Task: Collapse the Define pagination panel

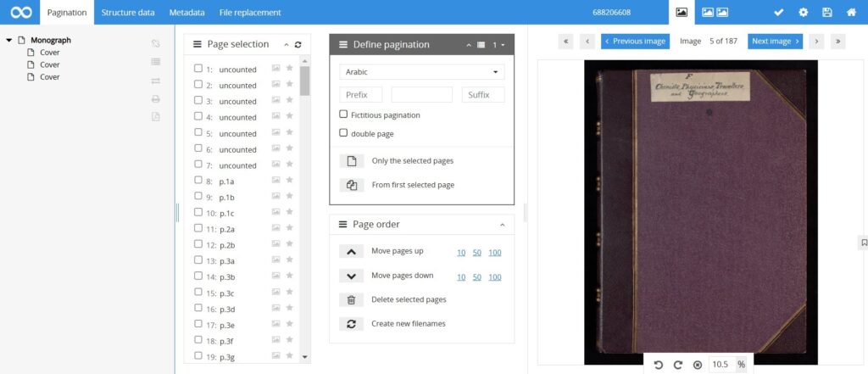Action: [468, 45]
